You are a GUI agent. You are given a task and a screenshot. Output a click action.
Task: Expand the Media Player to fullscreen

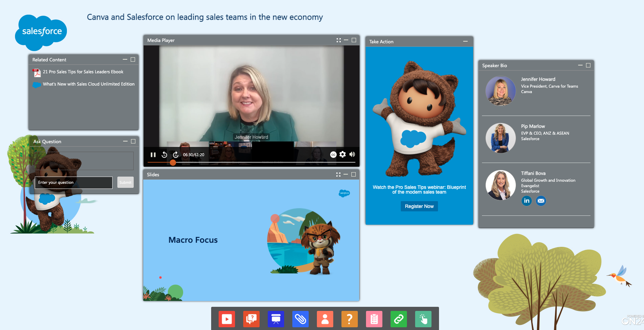pos(339,40)
